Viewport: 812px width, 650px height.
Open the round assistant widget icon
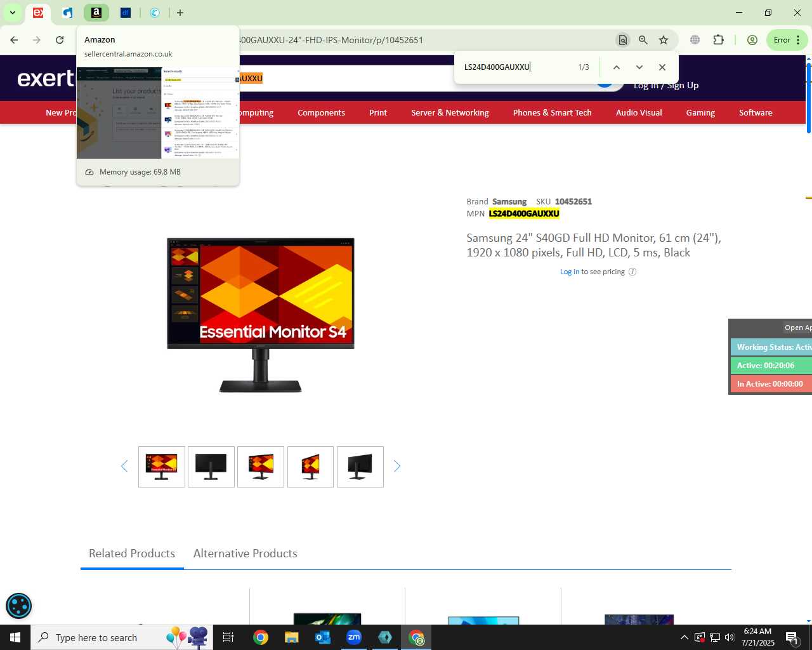pos(18,606)
